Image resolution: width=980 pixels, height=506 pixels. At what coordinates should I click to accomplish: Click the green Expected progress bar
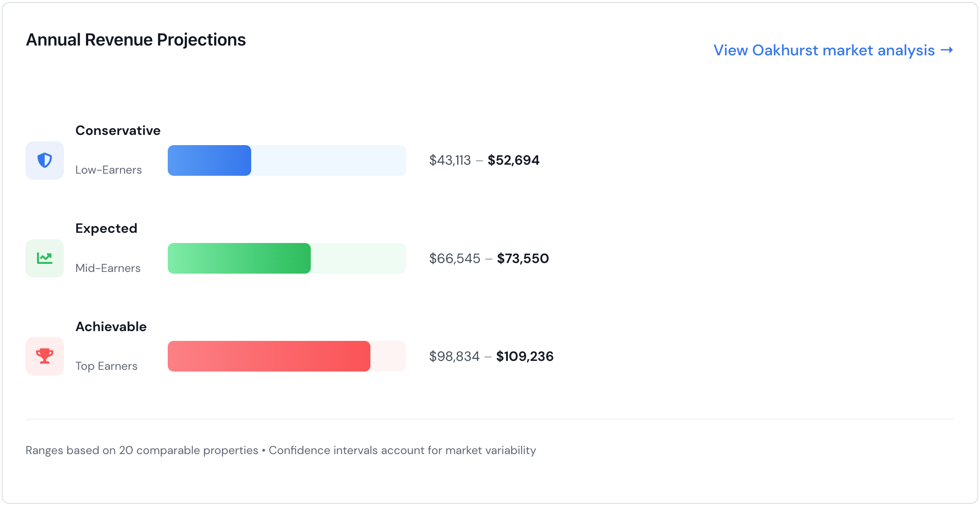click(239, 258)
